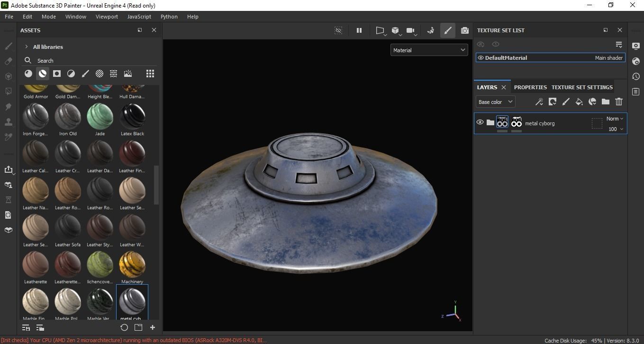Open texture set list settings menu
The image size is (644, 344).
619,44
